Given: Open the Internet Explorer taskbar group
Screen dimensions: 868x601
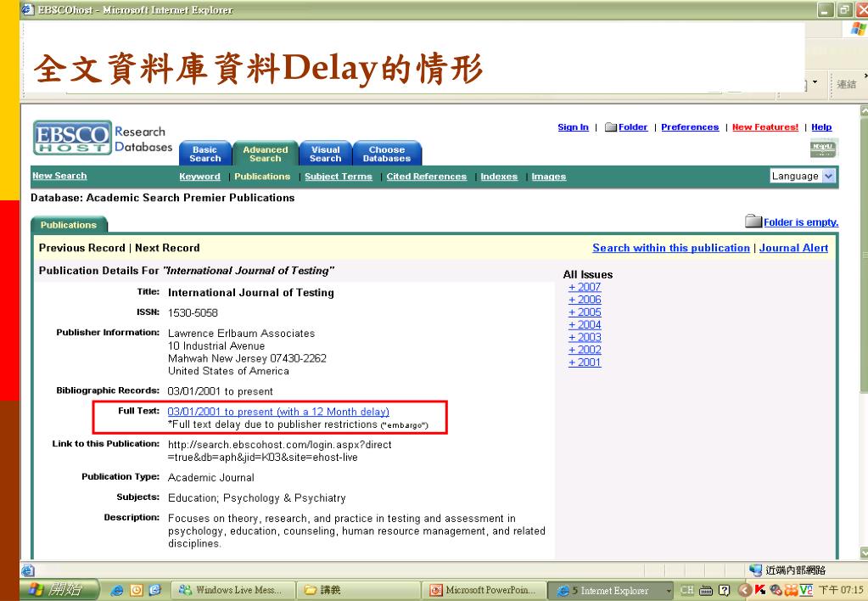Looking at the screenshot, I should coord(611,591).
